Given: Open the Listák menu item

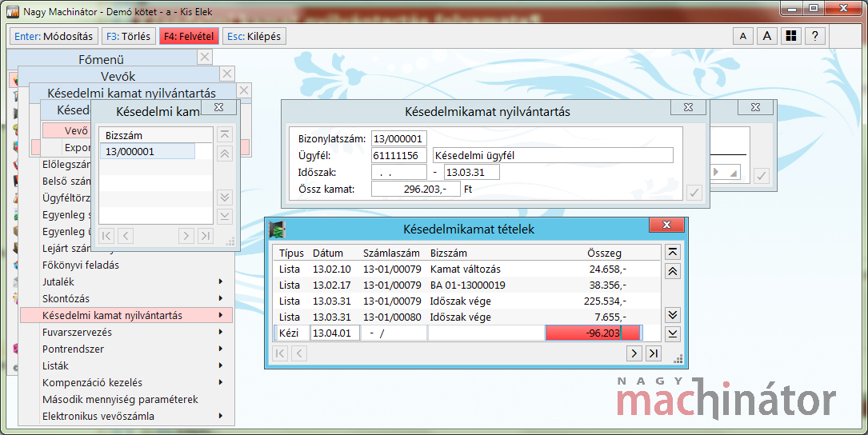Looking at the screenshot, I should point(126,365).
